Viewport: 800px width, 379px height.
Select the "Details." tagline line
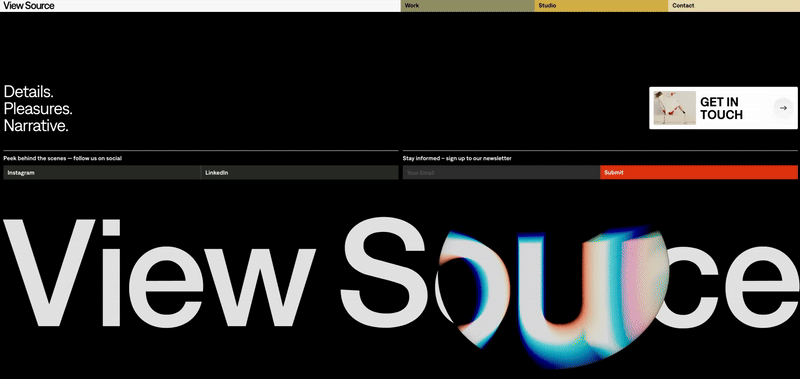pyautogui.click(x=29, y=92)
